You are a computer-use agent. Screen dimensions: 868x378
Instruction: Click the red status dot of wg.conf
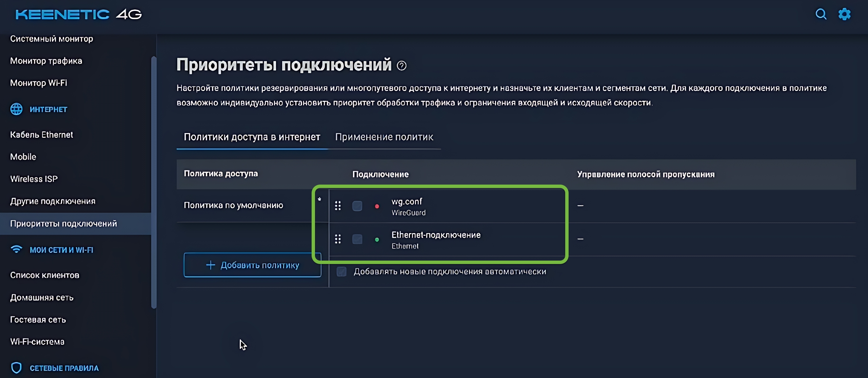tap(377, 206)
